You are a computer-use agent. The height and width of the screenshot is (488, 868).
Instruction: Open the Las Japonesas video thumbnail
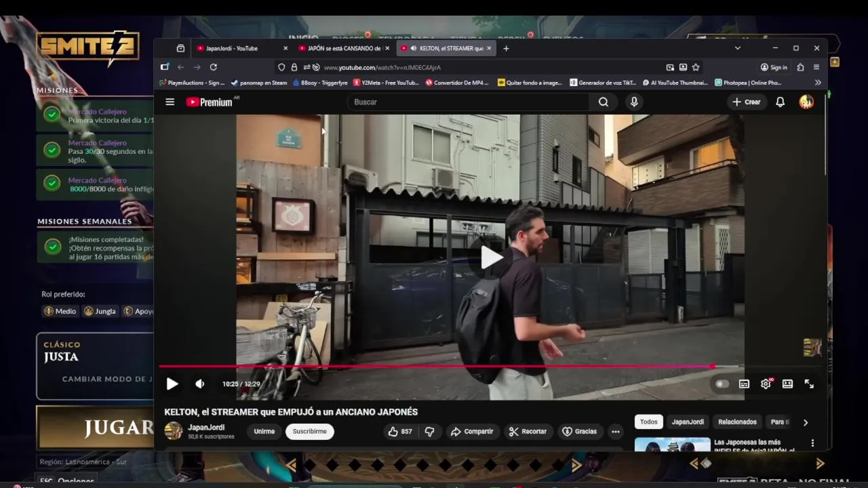(x=672, y=445)
